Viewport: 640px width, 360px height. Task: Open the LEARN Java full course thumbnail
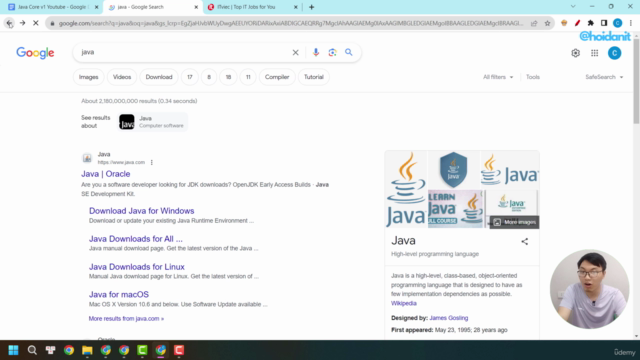(455, 209)
